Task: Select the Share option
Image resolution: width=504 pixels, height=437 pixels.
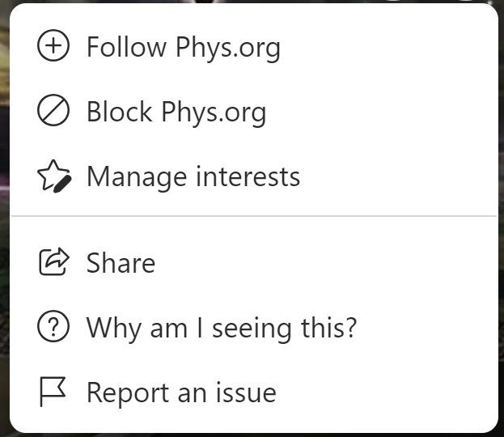Action: [x=254, y=262]
